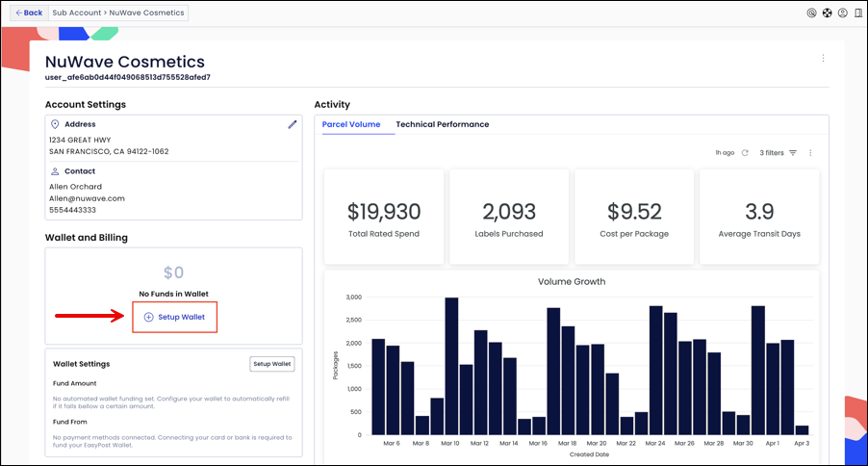Click the 'No automated wallet funding set' description
Screen dimensions: 868x466
tap(171, 402)
